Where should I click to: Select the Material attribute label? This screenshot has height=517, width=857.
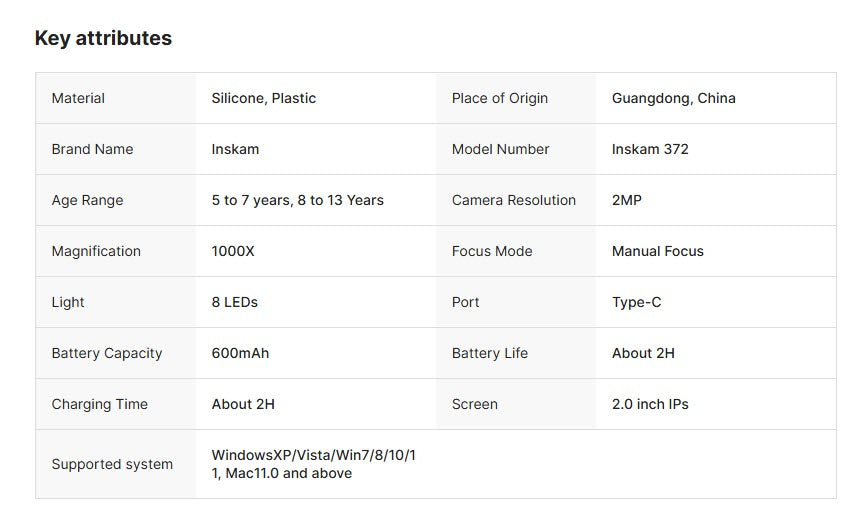(x=78, y=98)
